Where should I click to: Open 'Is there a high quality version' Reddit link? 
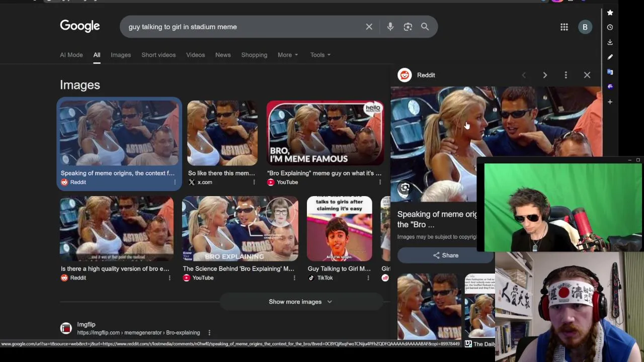[x=115, y=268]
